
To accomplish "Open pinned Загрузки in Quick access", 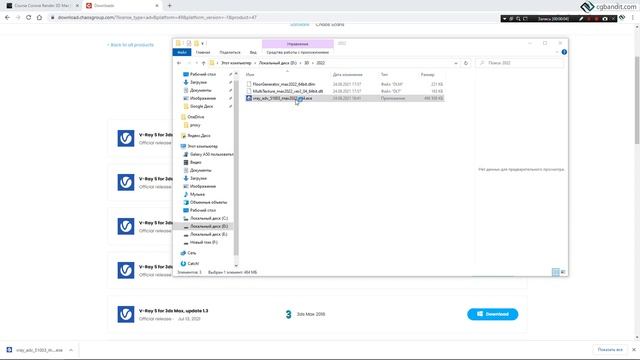I will point(198,82).
